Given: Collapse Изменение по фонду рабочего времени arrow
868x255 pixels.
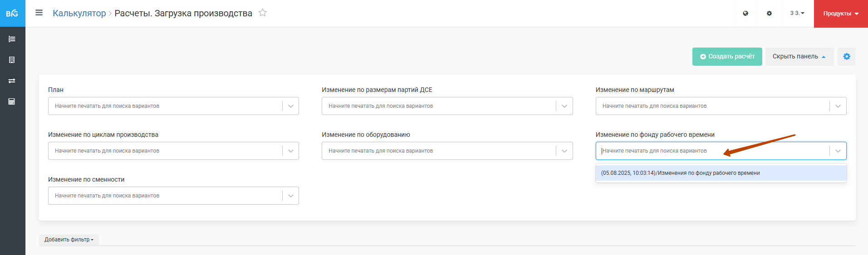Looking at the screenshot, I should pos(838,151).
